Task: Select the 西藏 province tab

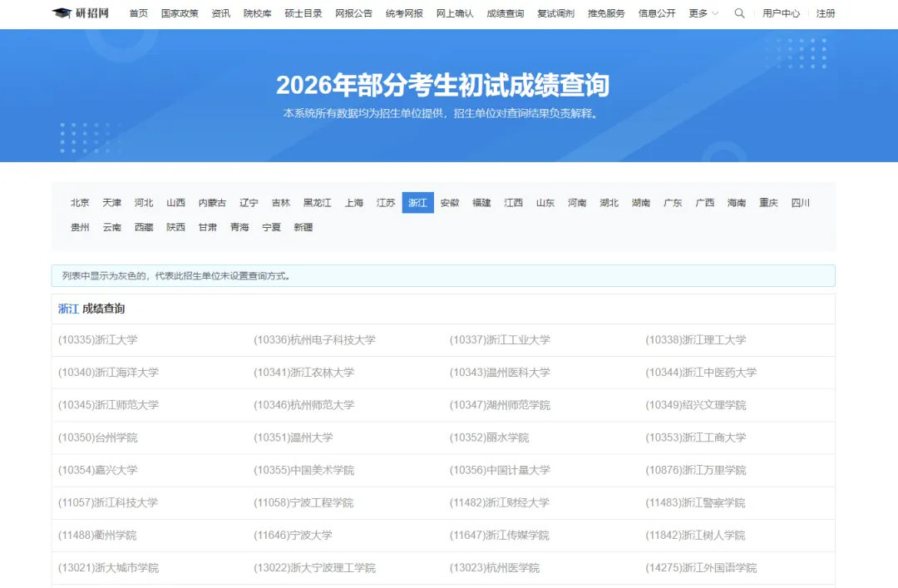Action: click(x=144, y=228)
